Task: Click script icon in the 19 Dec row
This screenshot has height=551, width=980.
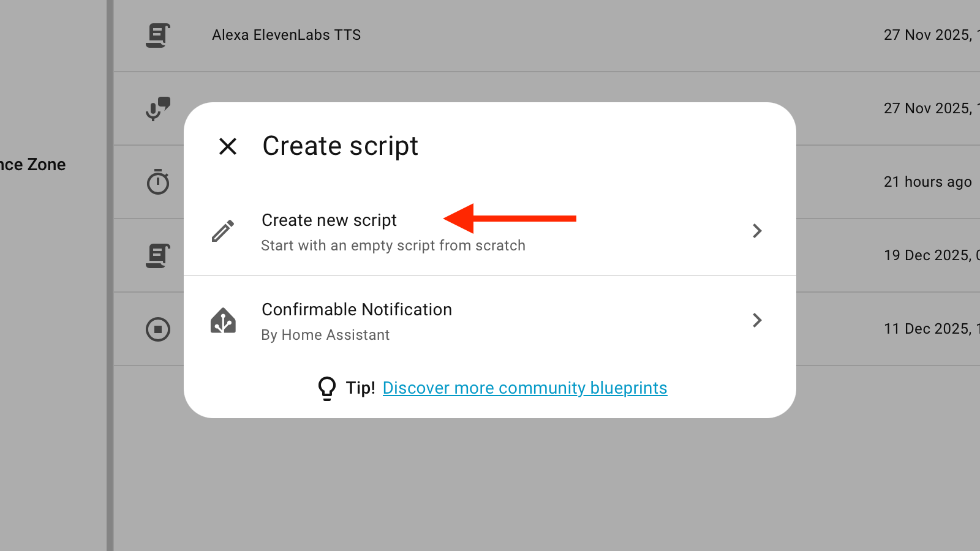Action: coord(158,255)
